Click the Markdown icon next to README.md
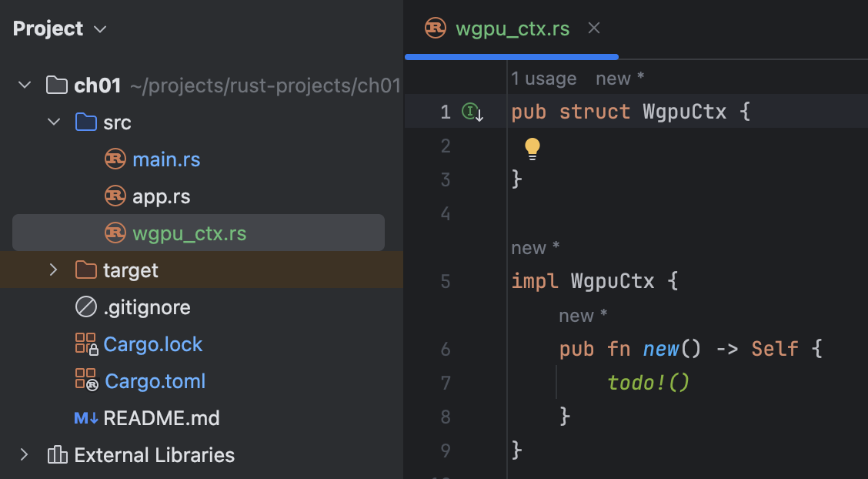Screen dimensions: 868x479 pyautogui.click(x=86, y=418)
